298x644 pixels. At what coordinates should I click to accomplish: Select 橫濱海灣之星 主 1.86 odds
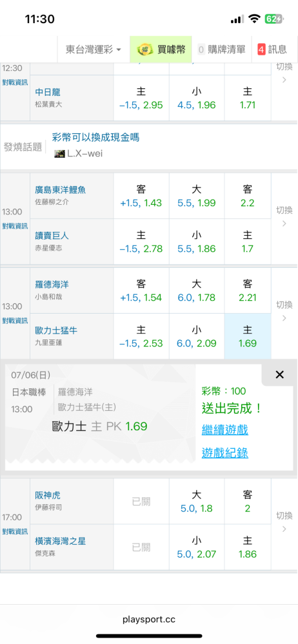[x=248, y=547]
